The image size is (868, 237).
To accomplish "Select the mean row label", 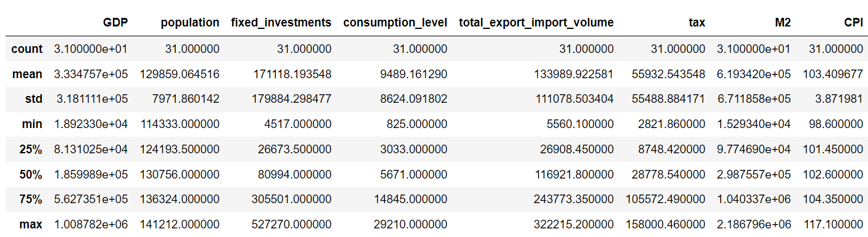I will pyautogui.click(x=28, y=74).
